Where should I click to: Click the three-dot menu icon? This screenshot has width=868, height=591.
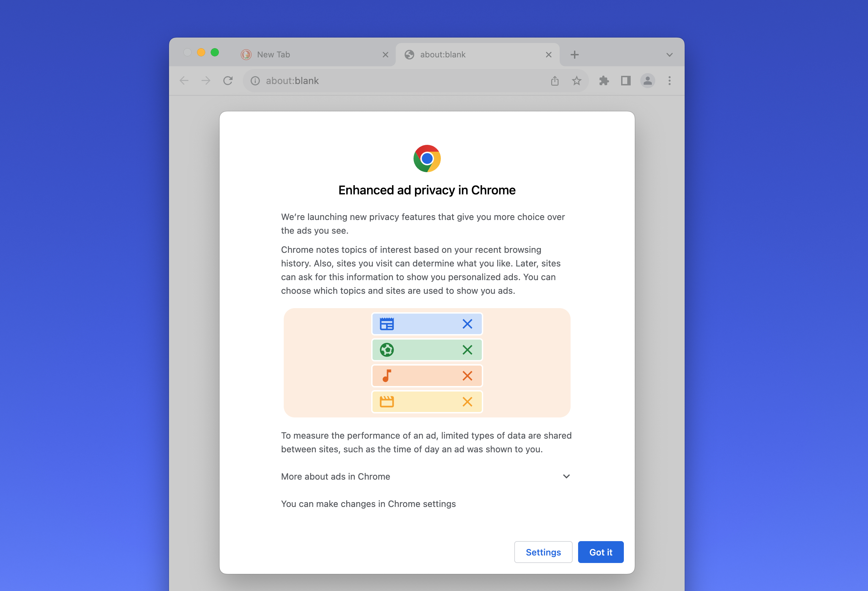pyautogui.click(x=670, y=81)
